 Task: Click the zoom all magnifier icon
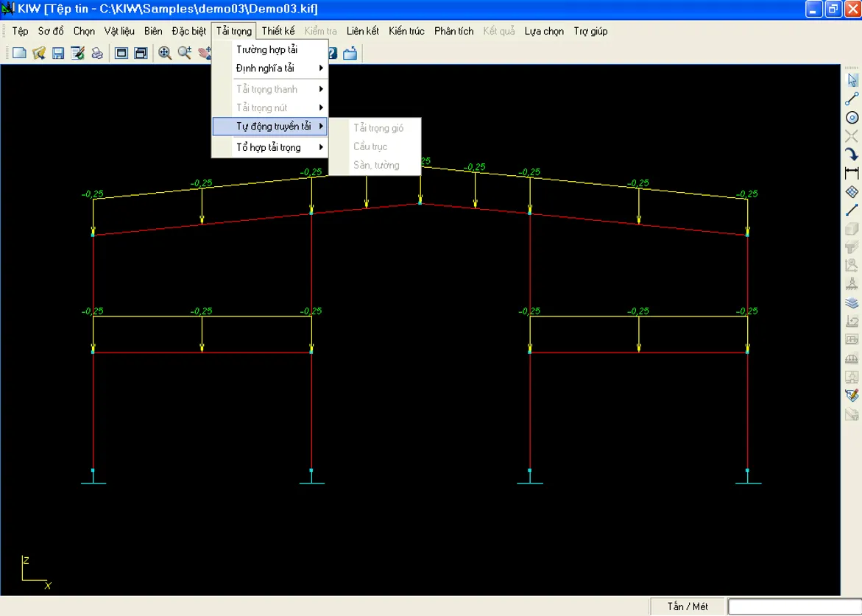(x=165, y=53)
